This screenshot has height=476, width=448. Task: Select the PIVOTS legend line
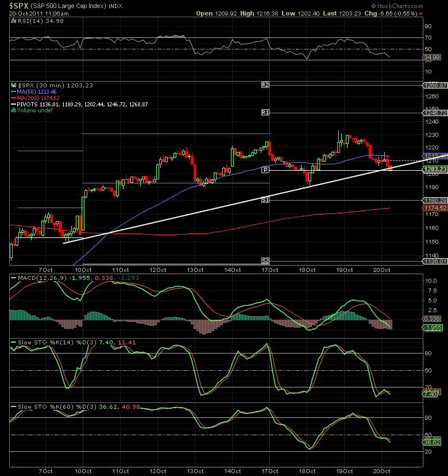[82, 104]
